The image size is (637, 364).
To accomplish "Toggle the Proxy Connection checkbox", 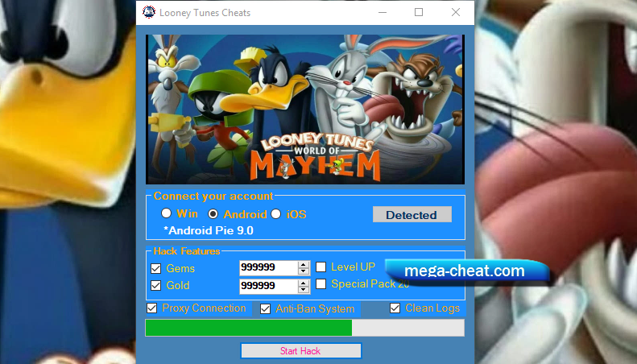I will [x=152, y=308].
